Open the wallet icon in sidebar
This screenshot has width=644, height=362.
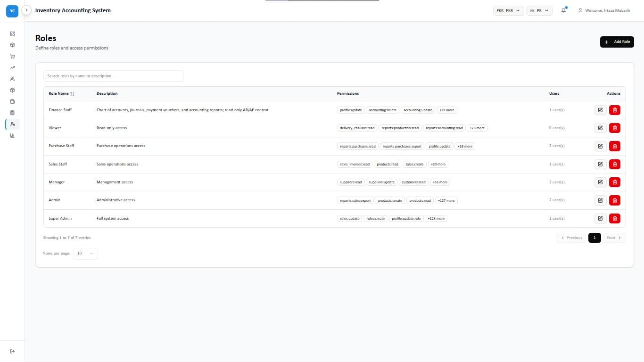(12, 101)
